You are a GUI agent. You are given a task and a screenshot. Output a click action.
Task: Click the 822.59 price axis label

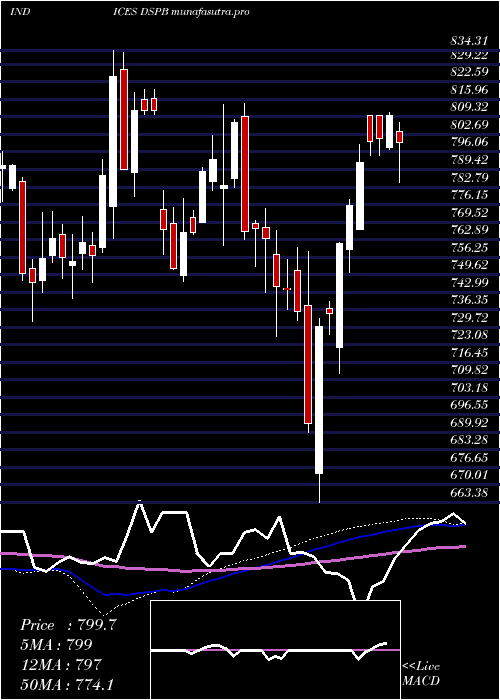coord(469,72)
